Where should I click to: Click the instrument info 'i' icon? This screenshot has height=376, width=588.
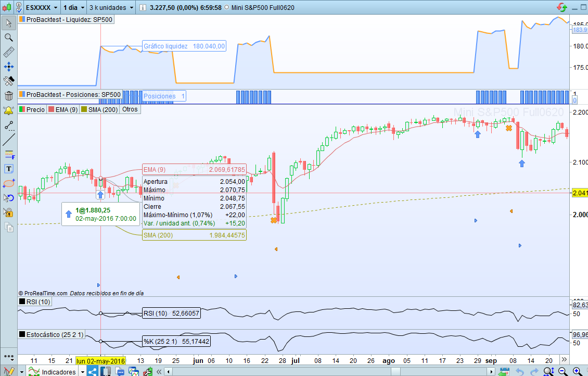click(143, 7)
